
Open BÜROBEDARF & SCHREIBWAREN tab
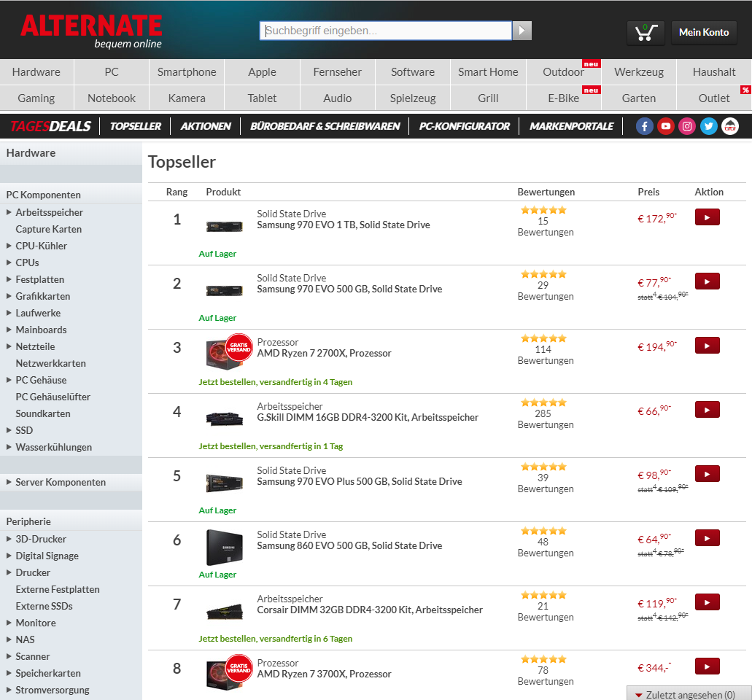click(325, 126)
